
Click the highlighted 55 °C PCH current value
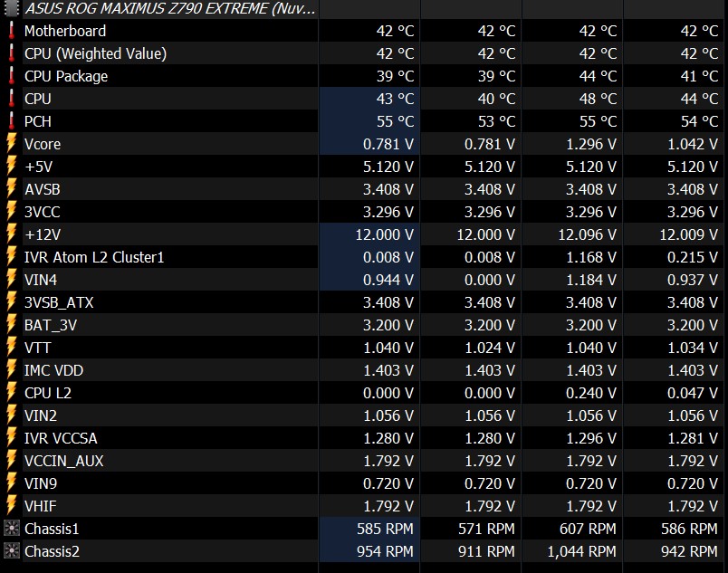395,121
